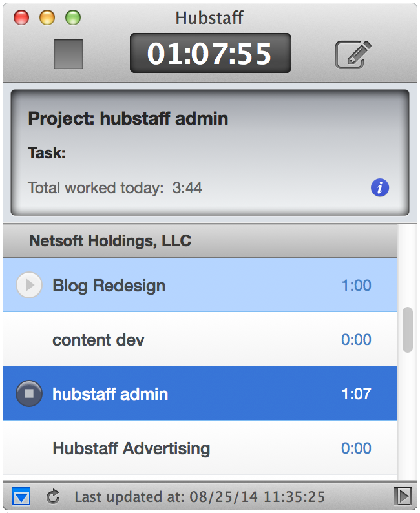Screen dimensions: 420x513
Task: Click the yellow minimize window button
Action: tap(47, 17)
